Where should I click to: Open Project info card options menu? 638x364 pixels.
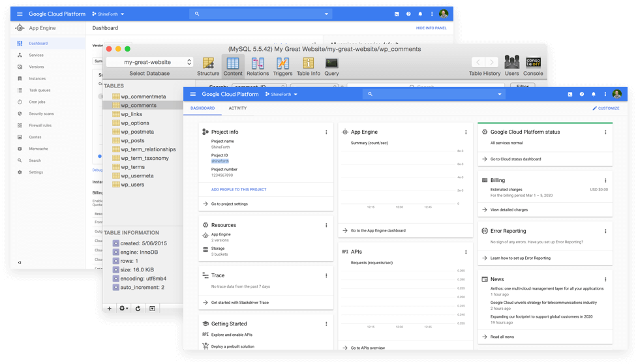pos(326,132)
